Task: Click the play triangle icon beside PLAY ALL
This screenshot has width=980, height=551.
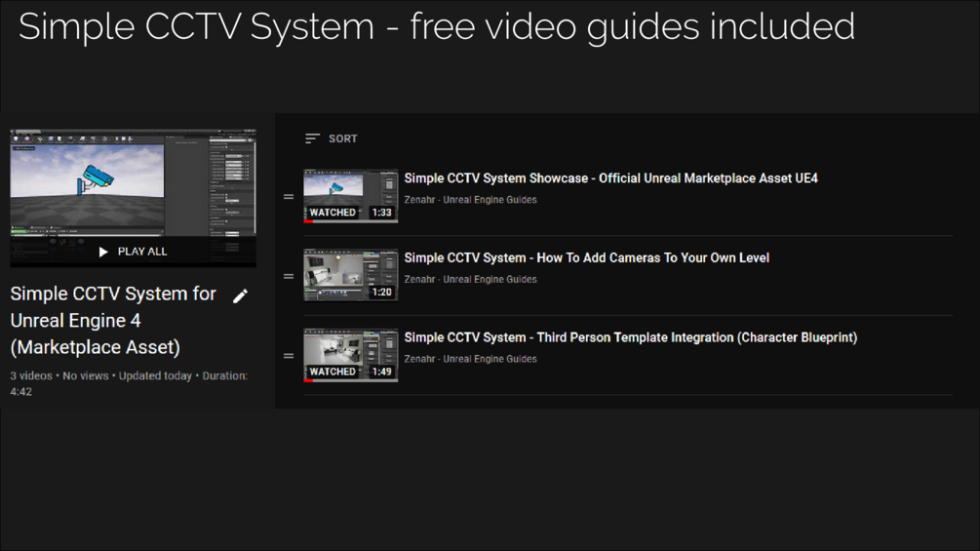Action: point(103,252)
